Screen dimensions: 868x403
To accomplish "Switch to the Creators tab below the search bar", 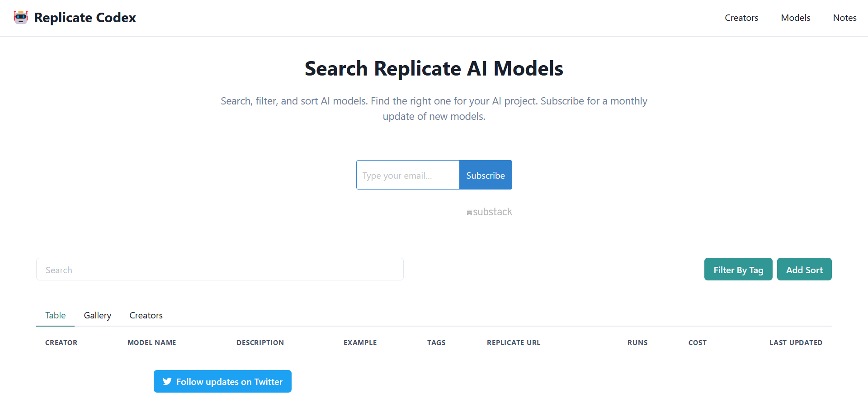I will [146, 315].
